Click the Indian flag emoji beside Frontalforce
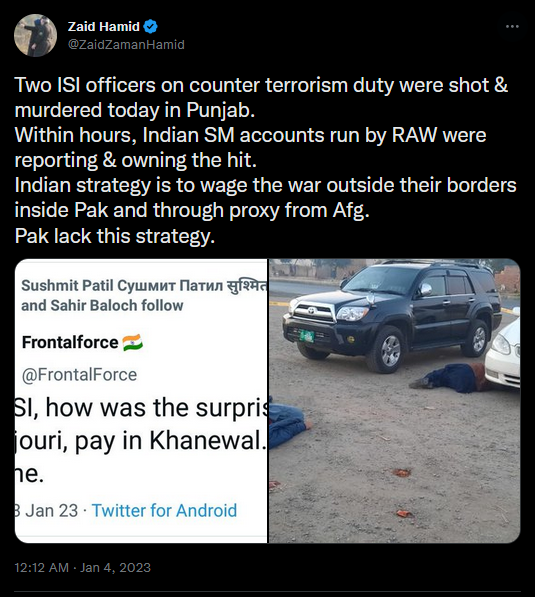Viewport: 535px width, 597px height. click(x=133, y=342)
